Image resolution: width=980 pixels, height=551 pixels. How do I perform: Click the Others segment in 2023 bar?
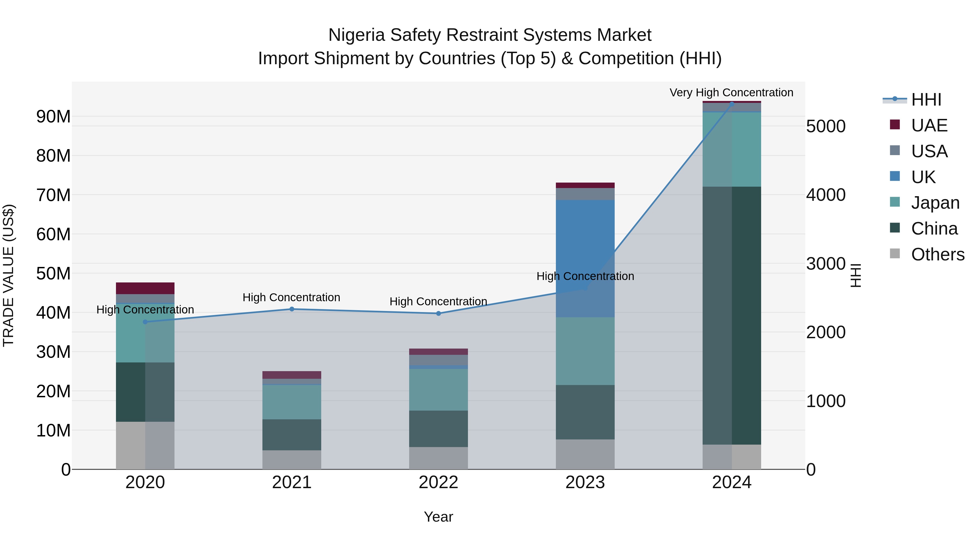[585, 454]
